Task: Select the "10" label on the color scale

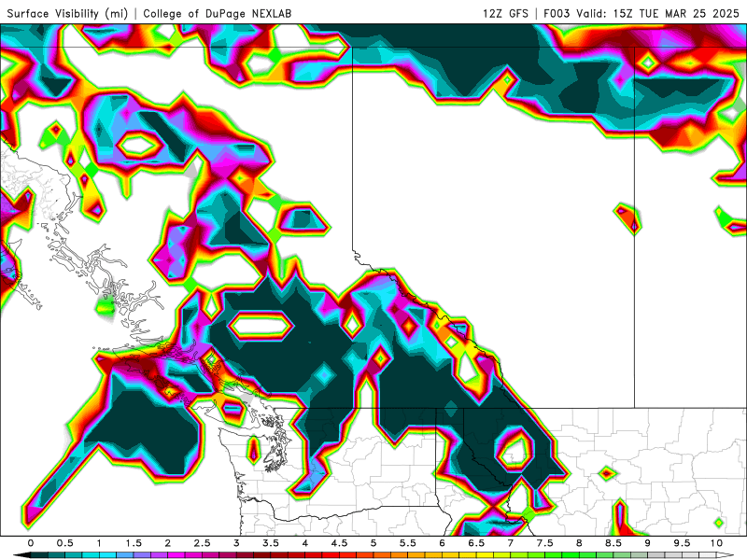Action: 716,543
